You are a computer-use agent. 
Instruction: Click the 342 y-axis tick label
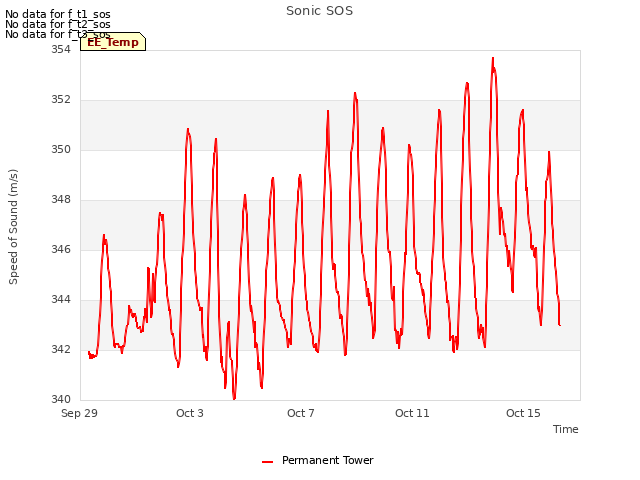61,349
